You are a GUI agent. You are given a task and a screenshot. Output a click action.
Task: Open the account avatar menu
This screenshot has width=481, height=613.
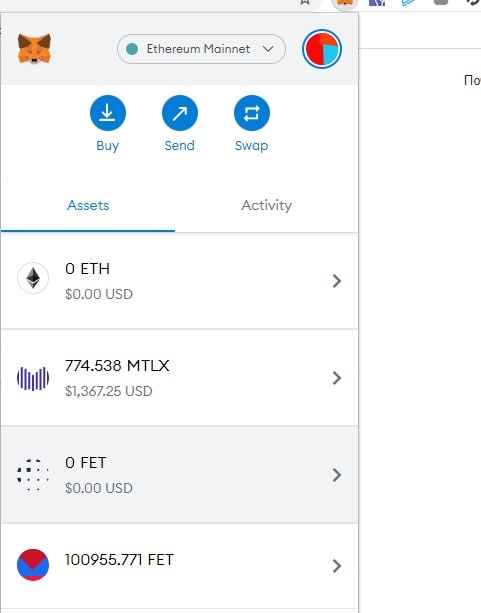pyautogui.click(x=322, y=49)
